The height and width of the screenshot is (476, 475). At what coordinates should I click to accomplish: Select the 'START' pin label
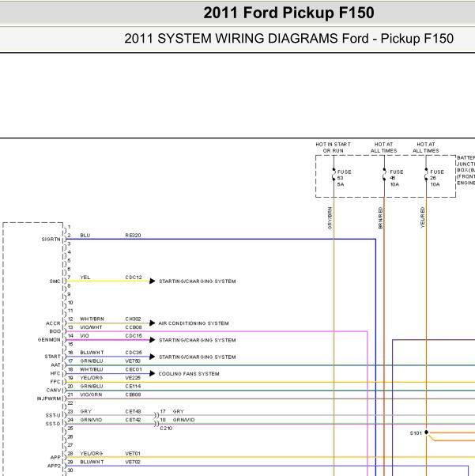pyautogui.click(x=52, y=357)
